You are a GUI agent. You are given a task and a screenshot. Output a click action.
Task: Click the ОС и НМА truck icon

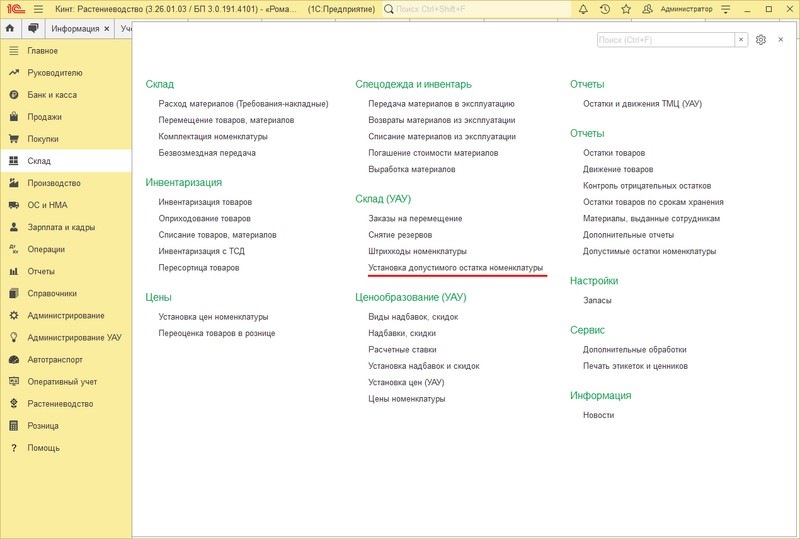14,205
